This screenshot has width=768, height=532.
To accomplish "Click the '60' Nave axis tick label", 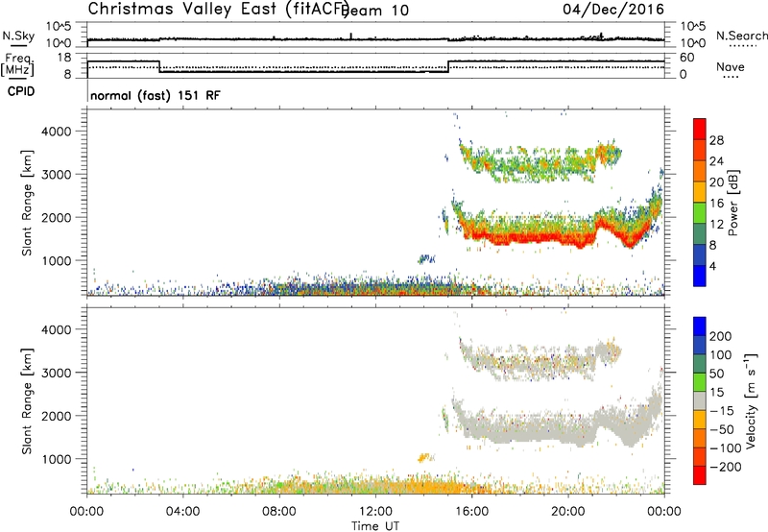I will [687, 58].
